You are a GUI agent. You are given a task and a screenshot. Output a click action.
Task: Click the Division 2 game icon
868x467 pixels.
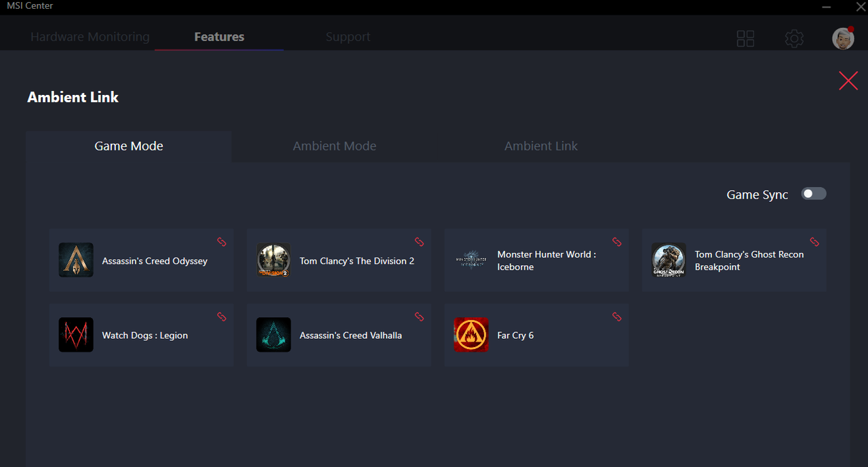tap(273, 260)
